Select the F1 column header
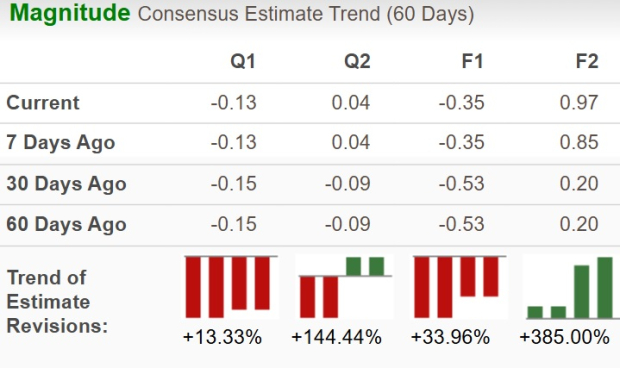The width and height of the screenshot is (620, 368). pos(472,61)
